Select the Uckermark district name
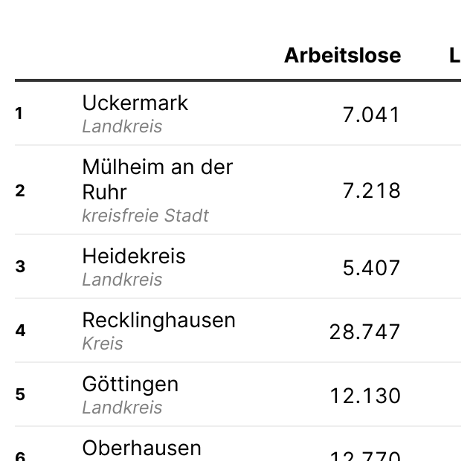Image resolution: width=476 pixels, height=476 pixels. [x=135, y=103]
